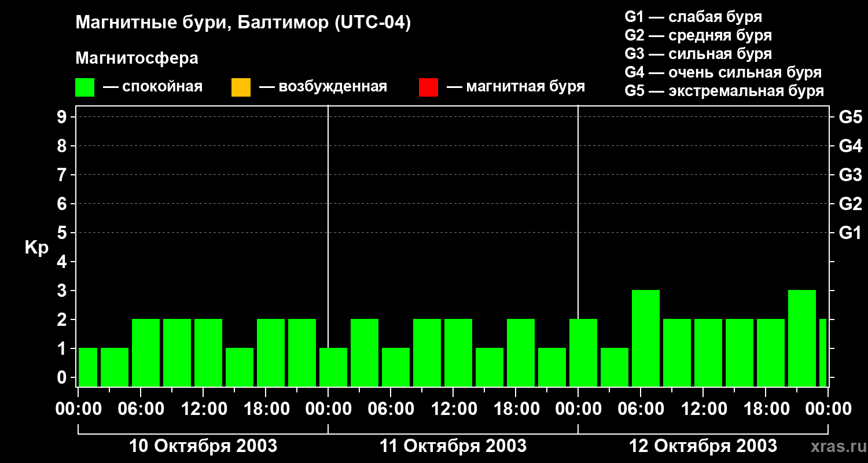
Task: Click the date label "12 Октября 2003"
Action: 703,446
